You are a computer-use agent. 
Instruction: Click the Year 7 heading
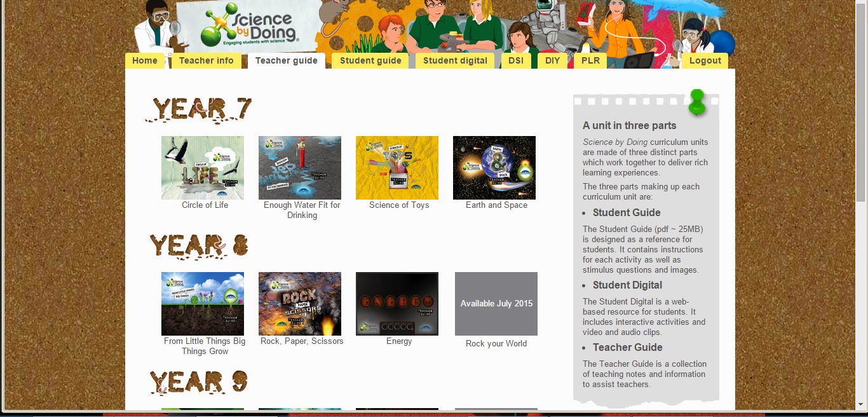pyautogui.click(x=199, y=109)
